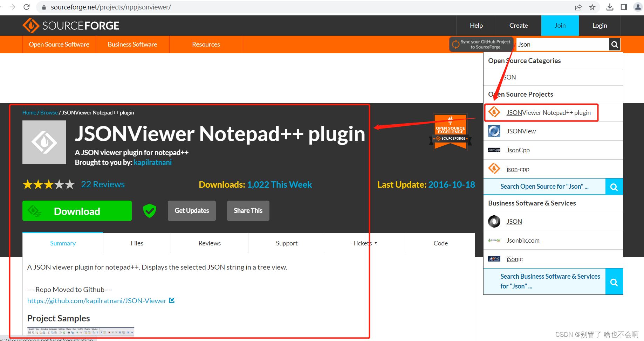Open the kapilratnani profile link
The width and height of the screenshot is (644, 341).
point(153,162)
